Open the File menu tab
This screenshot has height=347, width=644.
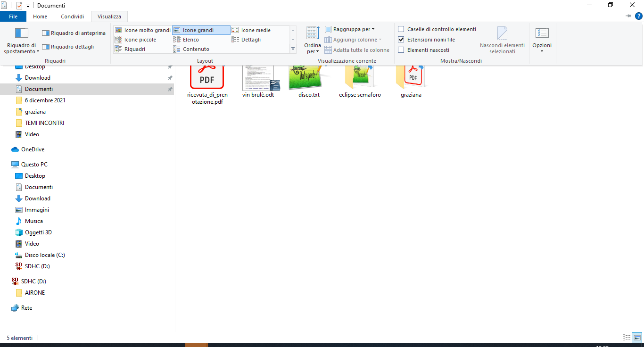pyautogui.click(x=13, y=17)
